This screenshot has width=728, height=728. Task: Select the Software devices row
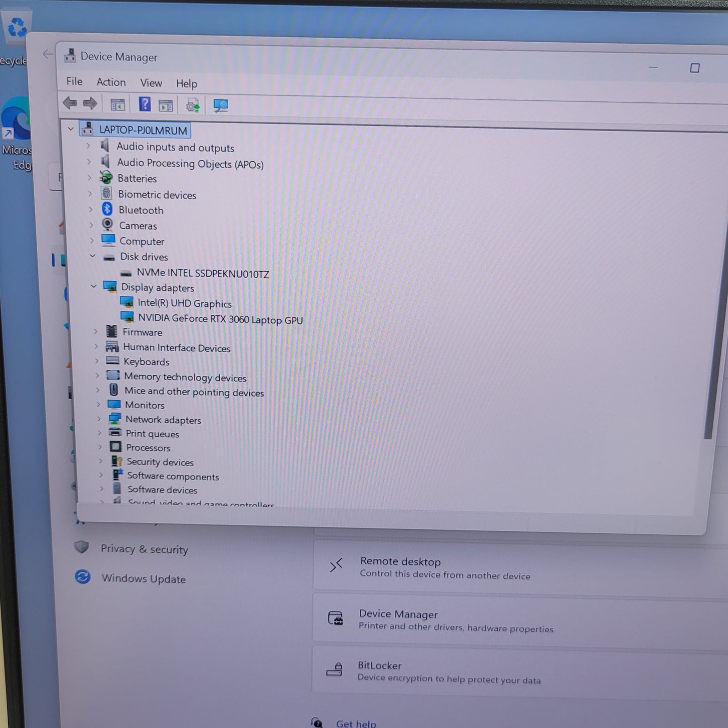coord(162,489)
